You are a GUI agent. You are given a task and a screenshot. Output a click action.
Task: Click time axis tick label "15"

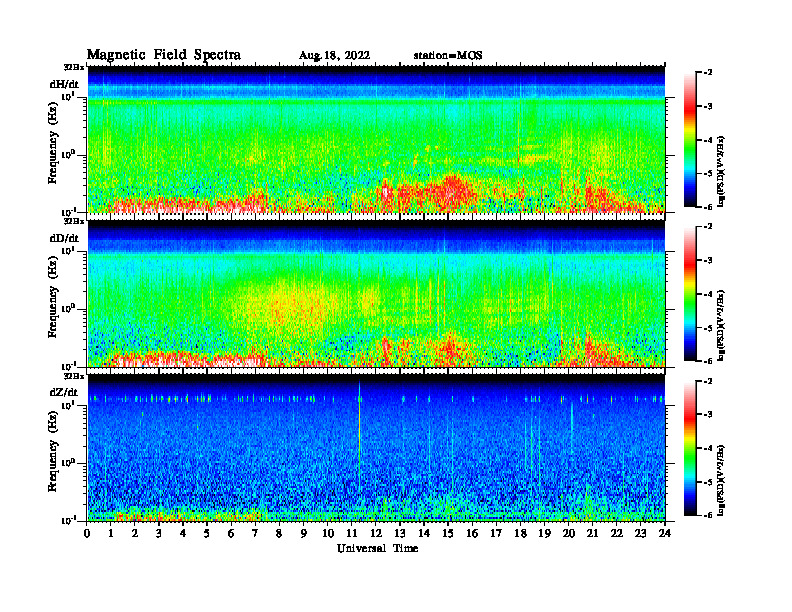[448, 534]
